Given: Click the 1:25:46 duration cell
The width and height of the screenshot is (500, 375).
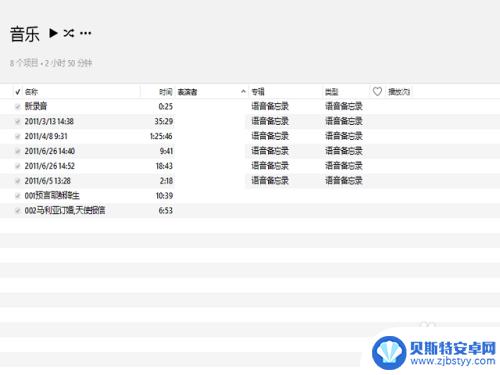Looking at the screenshot, I should coord(161,136).
